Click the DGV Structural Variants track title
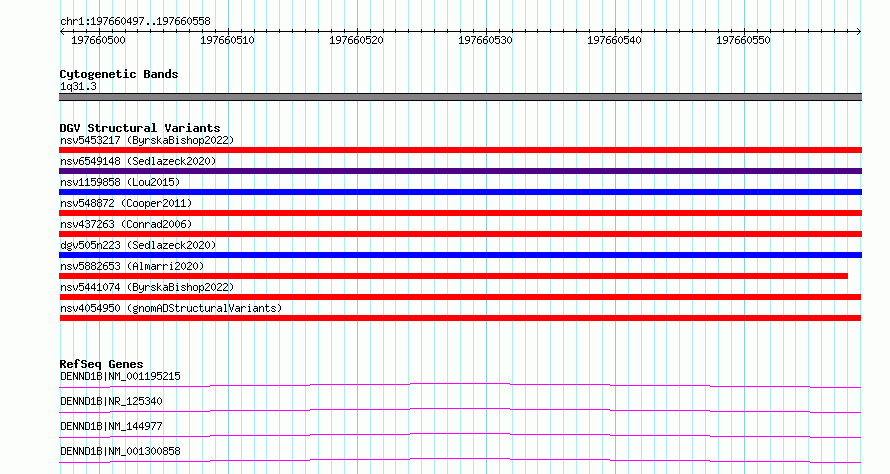890x474 pixels. click(140, 128)
